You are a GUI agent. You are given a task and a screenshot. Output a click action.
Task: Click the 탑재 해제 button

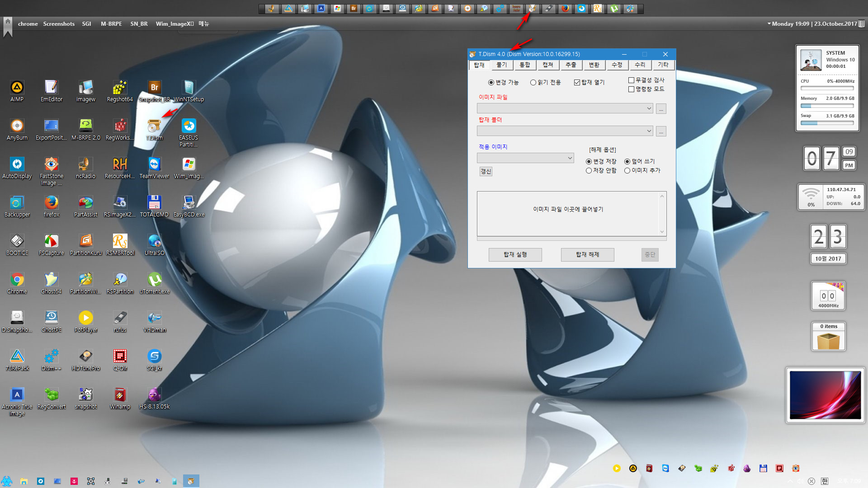click(x=588, y=254)
